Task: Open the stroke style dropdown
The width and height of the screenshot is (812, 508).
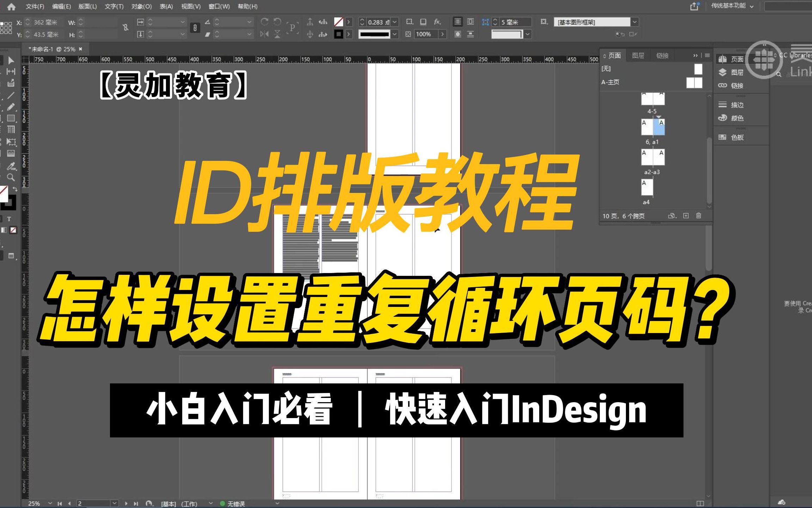Action: pos(395,34)
